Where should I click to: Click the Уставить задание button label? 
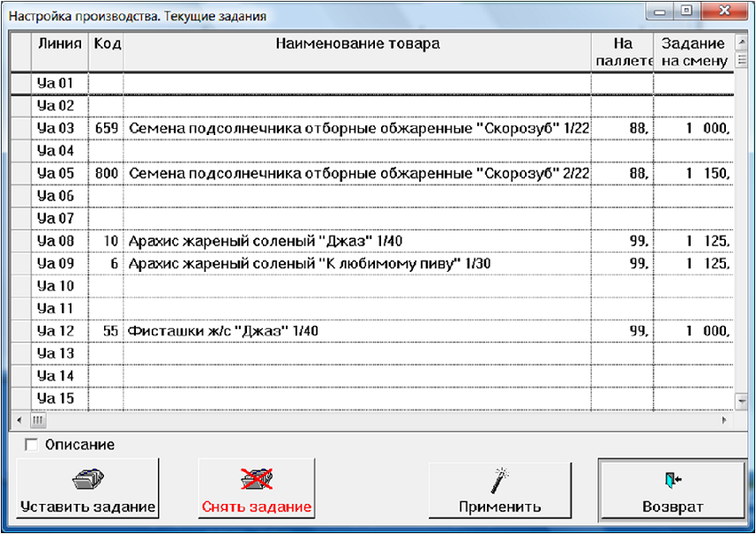pos(87,507)
